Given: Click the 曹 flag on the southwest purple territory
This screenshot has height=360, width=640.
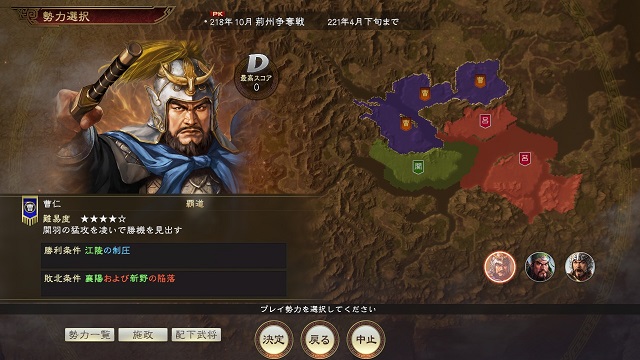Looking at the screenshot, I should [406, 124].
